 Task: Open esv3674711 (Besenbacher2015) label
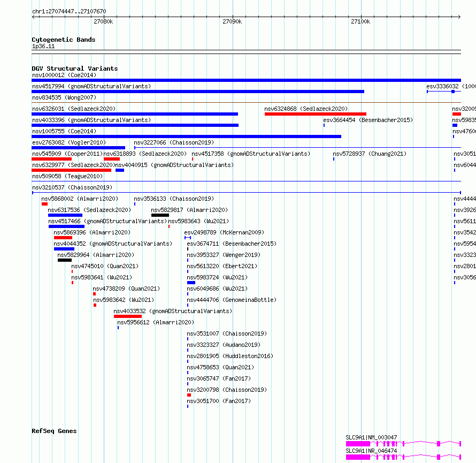pyautogui.click(x=232, y=244)
